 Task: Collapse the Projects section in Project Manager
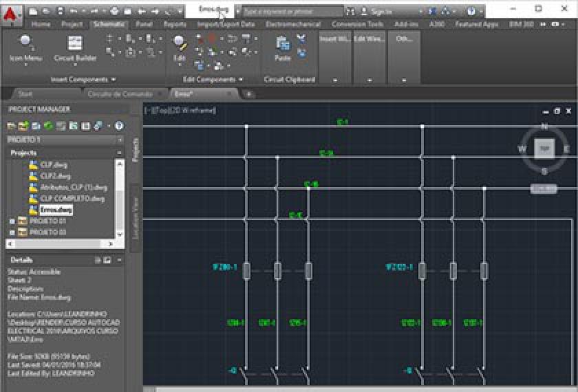coord(120,153)
